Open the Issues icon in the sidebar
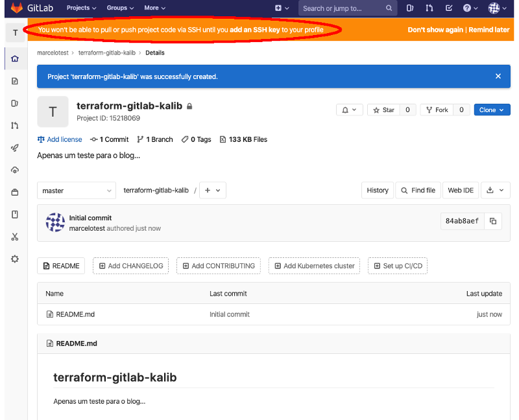This screenshot has height=420, width=519. (14, 102)
